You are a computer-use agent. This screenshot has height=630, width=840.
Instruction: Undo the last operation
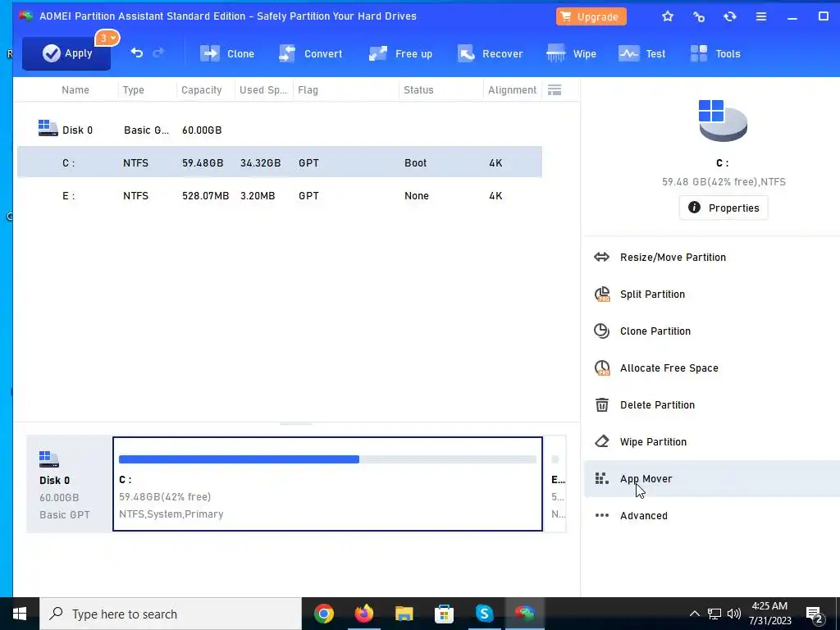pos(137,52)
